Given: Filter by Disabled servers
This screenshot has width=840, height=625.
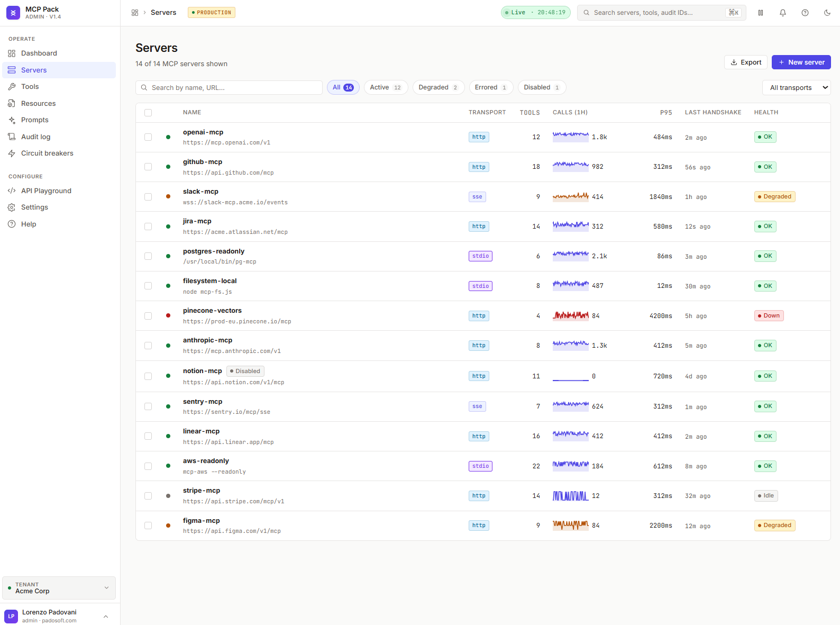Looking at the screenshot, I should pos(542,87).
